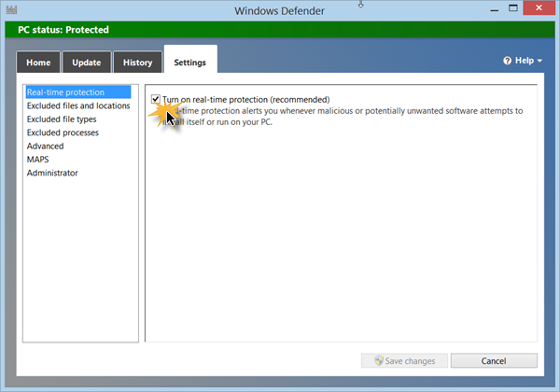Expand the Help dropdown arrow
The width and height of the screenshot is (560, 392).
click(541, 62)
